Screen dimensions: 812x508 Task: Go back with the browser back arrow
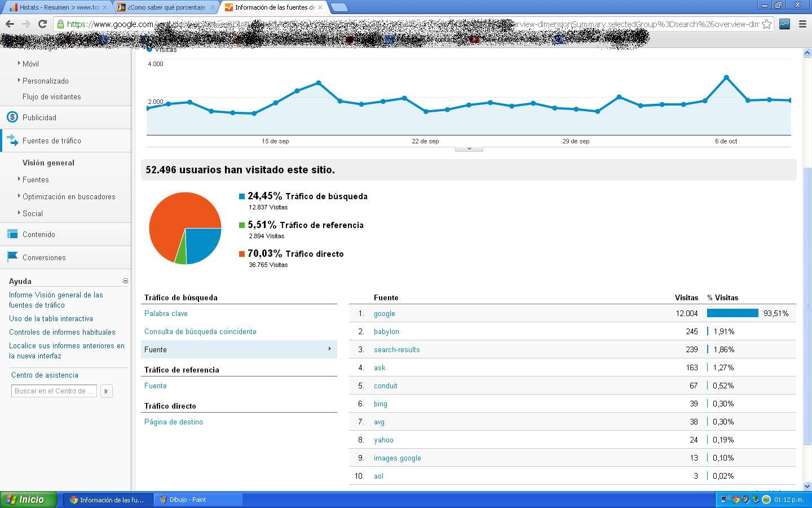pyautogui.click(x=10, y=24)
